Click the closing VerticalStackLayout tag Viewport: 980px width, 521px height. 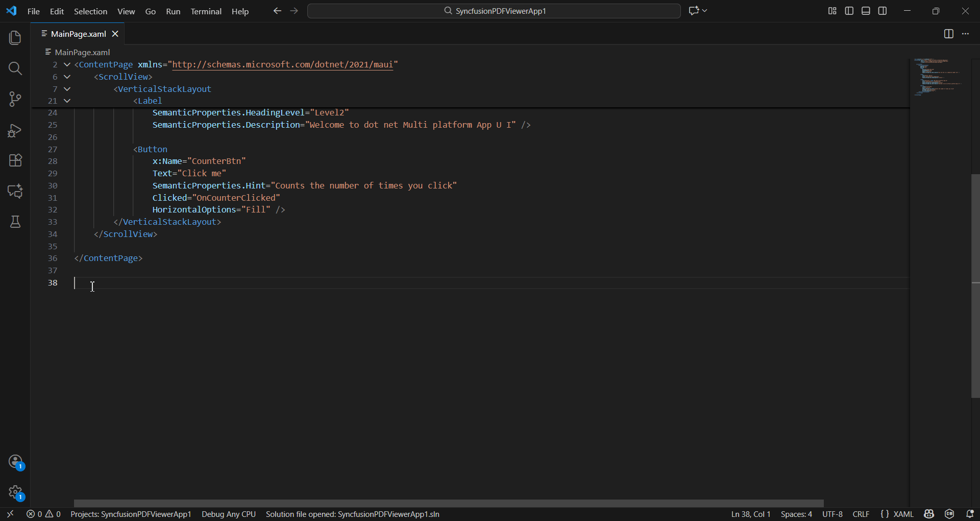(x=167, y=222)
